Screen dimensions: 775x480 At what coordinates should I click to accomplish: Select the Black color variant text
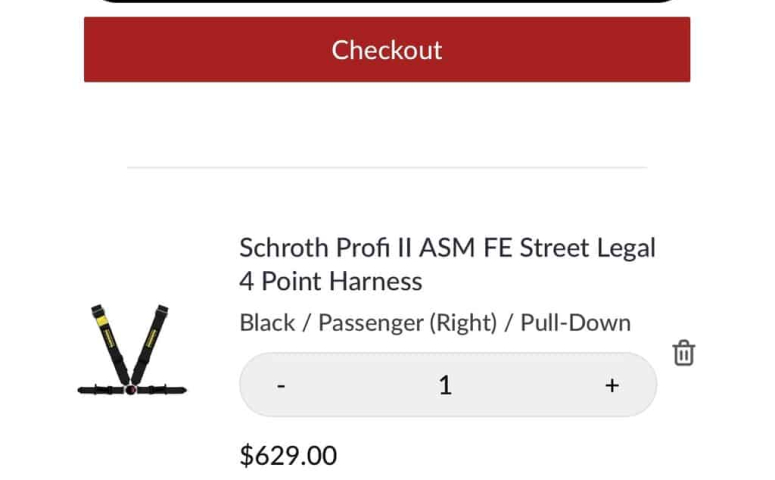[267, 323]
